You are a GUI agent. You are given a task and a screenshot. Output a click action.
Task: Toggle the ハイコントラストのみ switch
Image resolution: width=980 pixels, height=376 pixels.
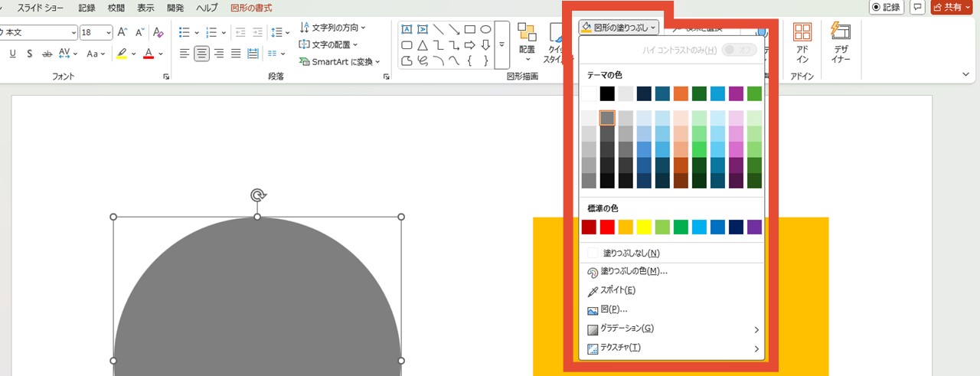pyautogui.click(x=739, y=50)
